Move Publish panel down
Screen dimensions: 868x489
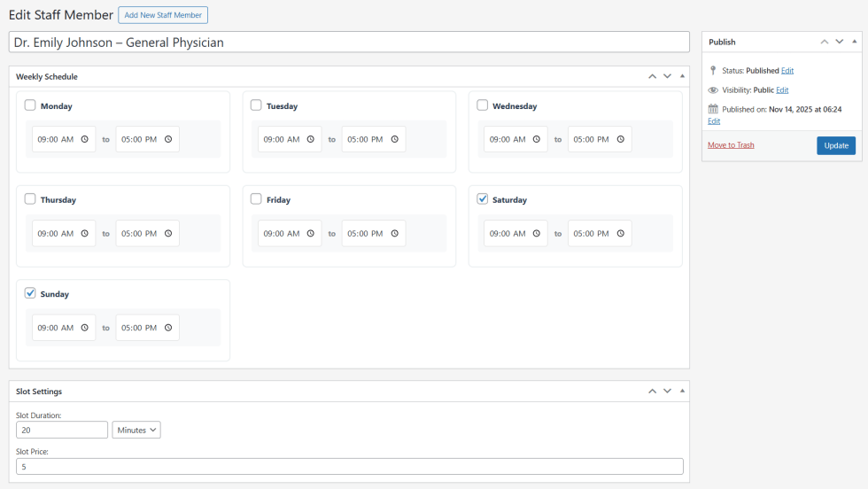[840, 42]
